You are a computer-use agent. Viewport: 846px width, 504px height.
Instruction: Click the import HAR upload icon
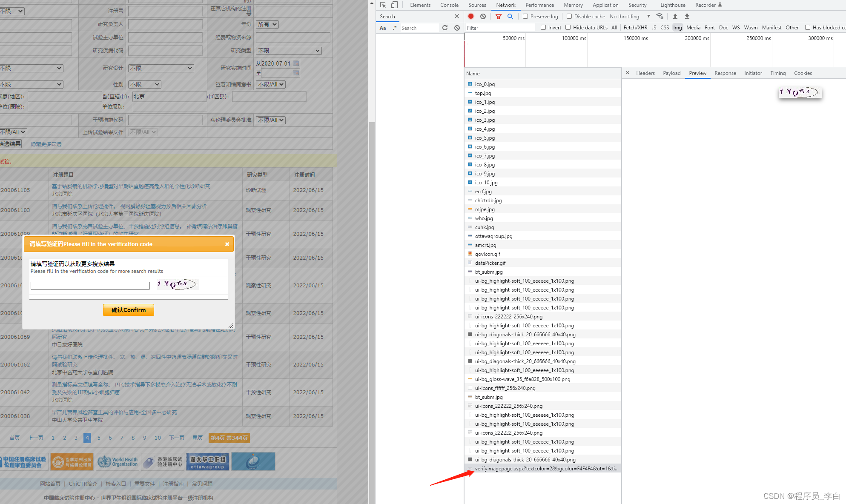click(675, 16)
